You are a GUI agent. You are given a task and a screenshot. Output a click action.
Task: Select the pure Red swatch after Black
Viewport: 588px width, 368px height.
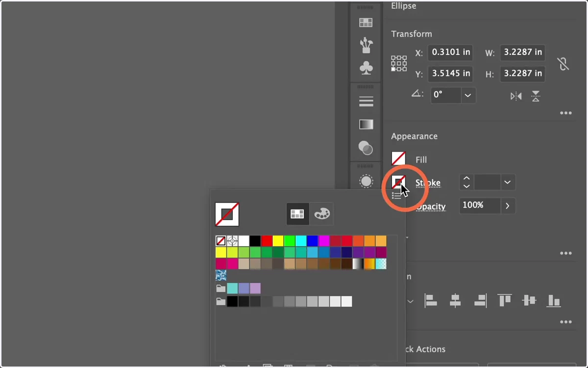(x=267, y=241)
